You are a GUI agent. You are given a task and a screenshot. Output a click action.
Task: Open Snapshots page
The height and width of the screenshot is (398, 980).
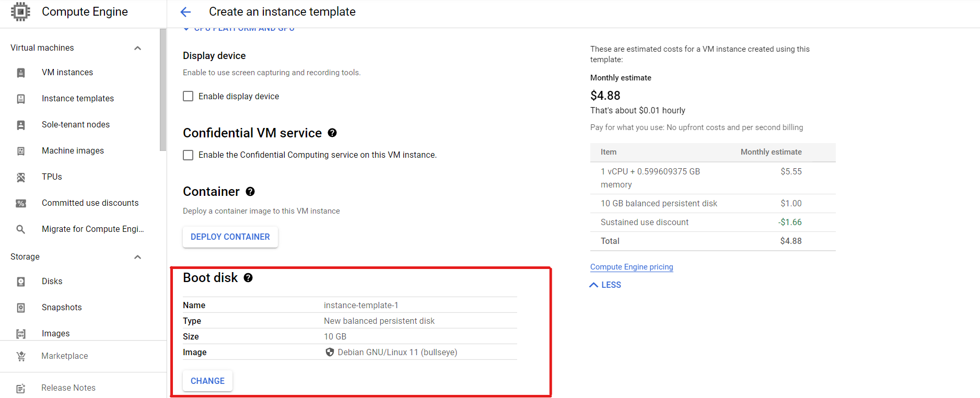coord(62,307)
